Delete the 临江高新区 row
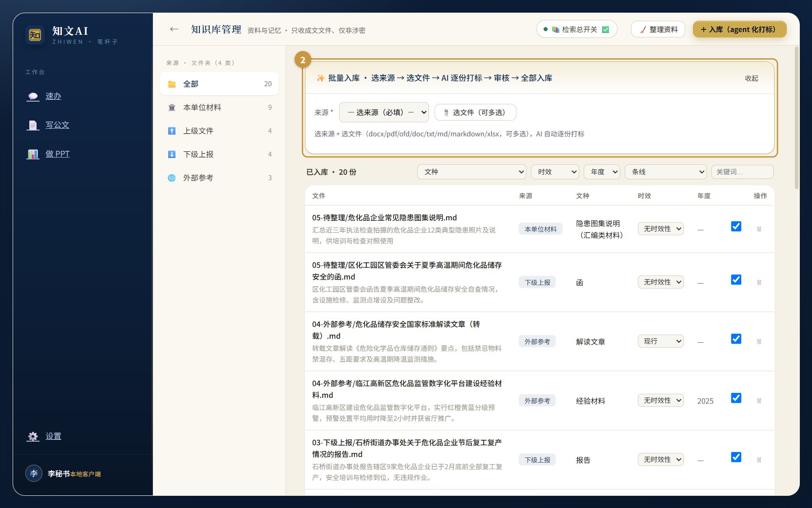This screenshot has height=508, width=812. pyautogui.click(x=759, y=401)
